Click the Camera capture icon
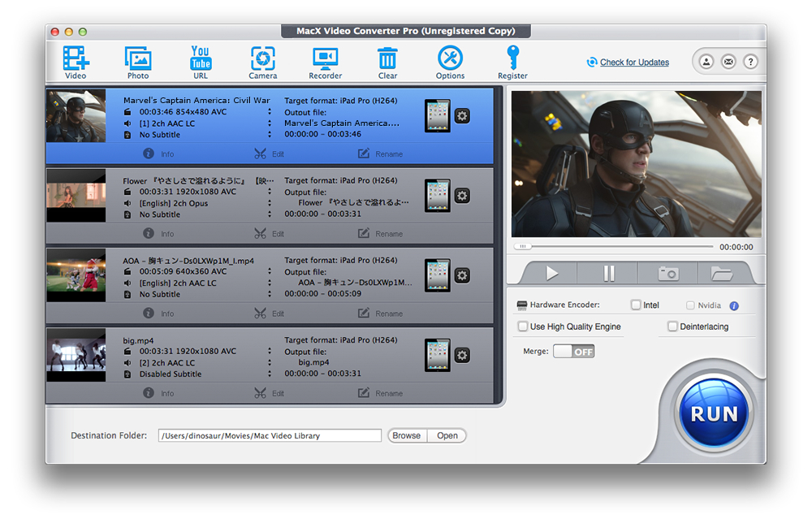Image resolution: width=812 pixels, height=519 pixels. (x=262, y=63)
